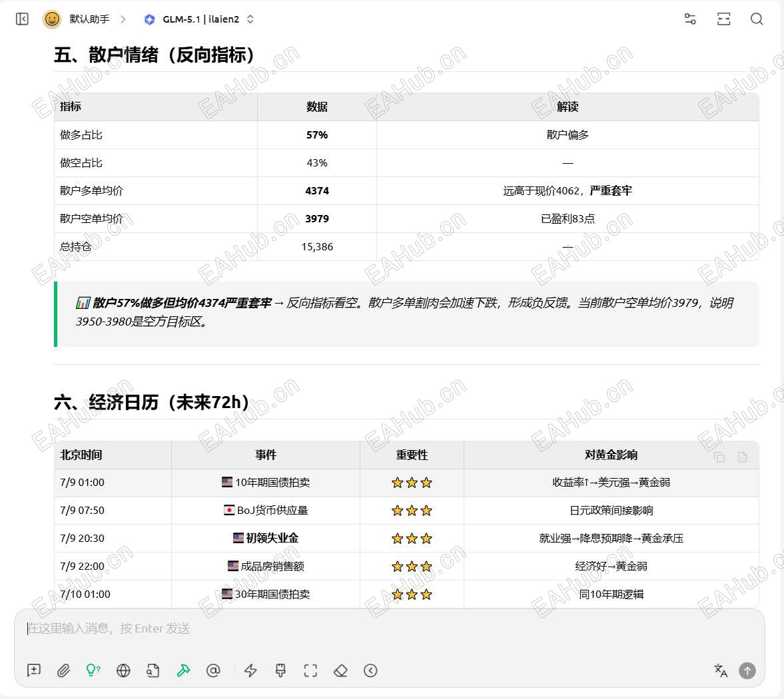Viewport: 784px width, 699px height.
Task: Attach a file with the paperclip icon
Action: pos(63,670)
